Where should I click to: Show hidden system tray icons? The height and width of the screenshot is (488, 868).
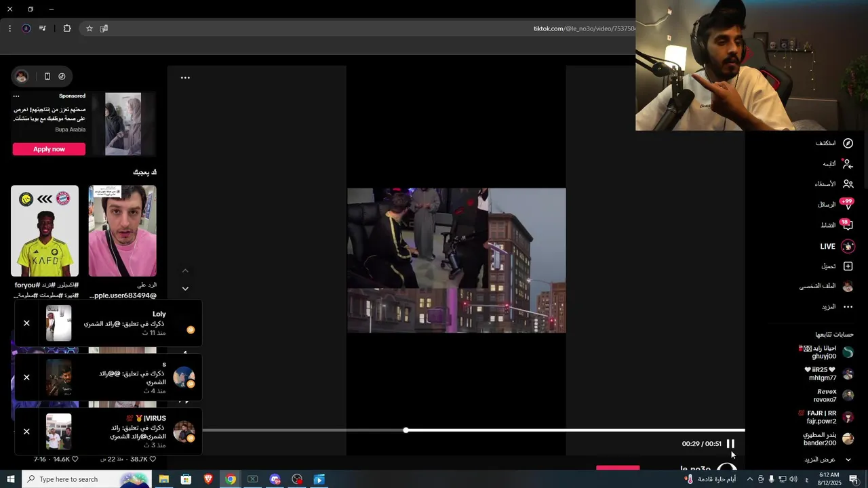[x=749, y=479]
